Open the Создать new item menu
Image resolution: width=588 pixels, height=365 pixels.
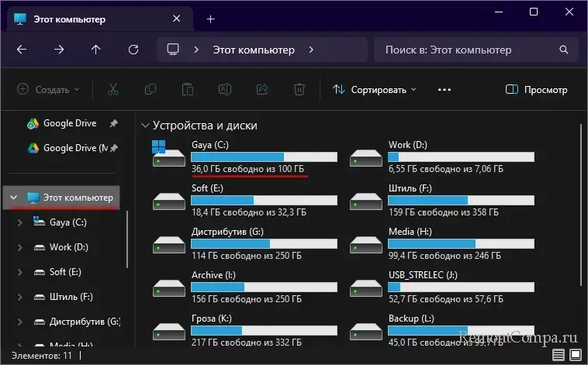(49, 89)
